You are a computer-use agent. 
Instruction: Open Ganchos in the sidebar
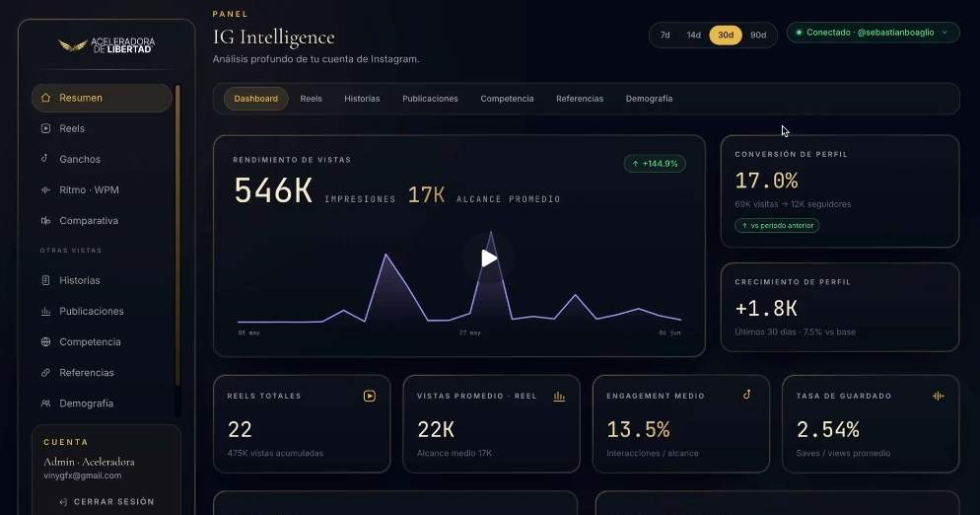(102, 159)
